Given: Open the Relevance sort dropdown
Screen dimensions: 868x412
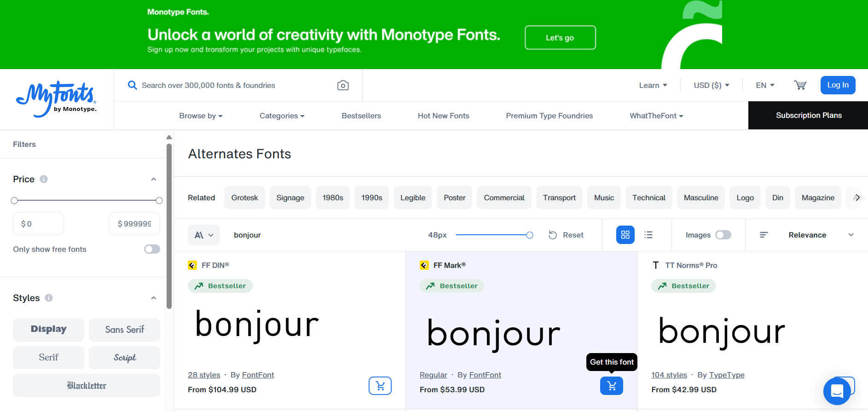Looking at the screenshot, I should (x=821, y=235).
